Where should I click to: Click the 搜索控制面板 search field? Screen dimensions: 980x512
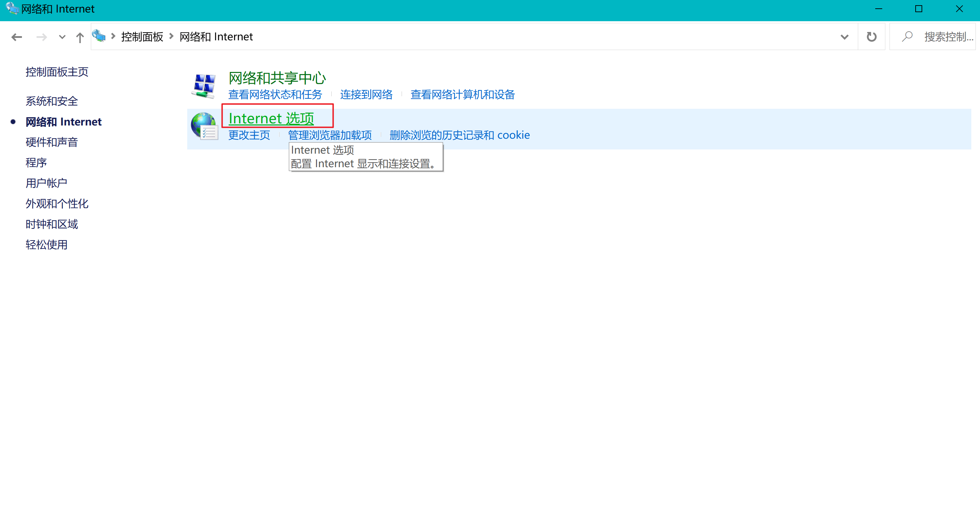coord(947,37)
